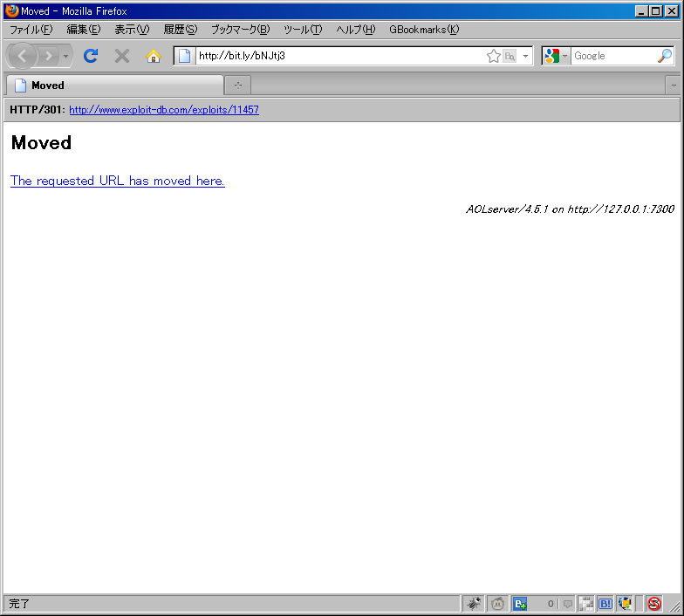Image resolution: width=684 pixels, height=616 pixels.
Task: Click the Firebug bug icon in status bar
Action: coord(474,604)
